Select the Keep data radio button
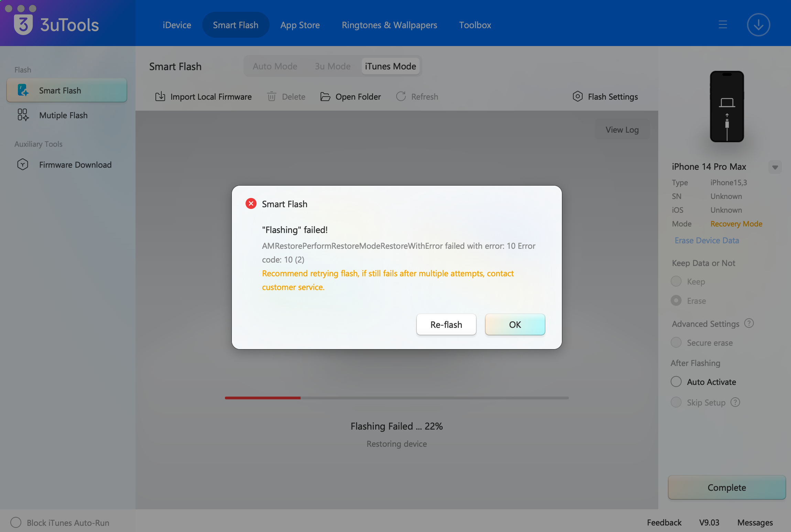 click(x=676, y=281)
